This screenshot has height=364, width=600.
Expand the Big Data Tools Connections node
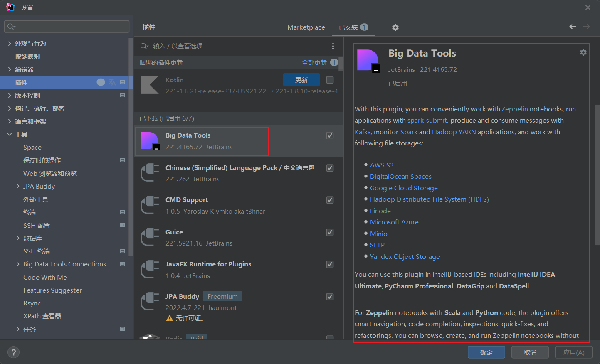[18, 264]
